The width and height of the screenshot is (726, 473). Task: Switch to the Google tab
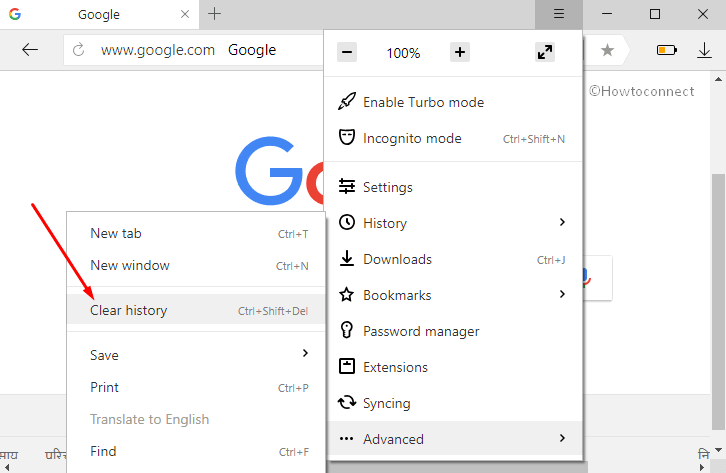point(100,14)
